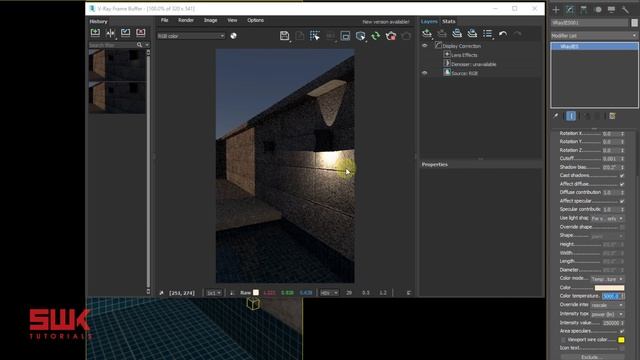The image size is (640, 360).
Task: Toggle Area speculars checkbox
Action: 622,331
